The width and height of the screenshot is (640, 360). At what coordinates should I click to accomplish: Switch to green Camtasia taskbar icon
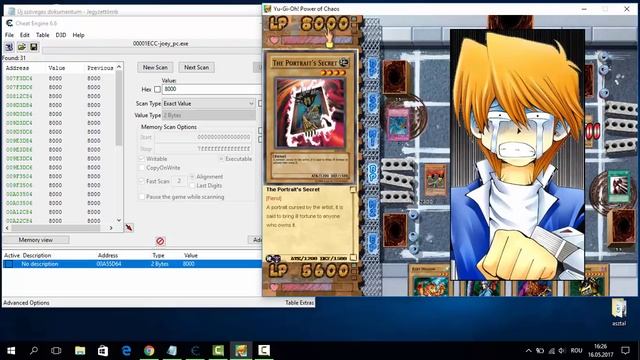[x=218, y=351]
